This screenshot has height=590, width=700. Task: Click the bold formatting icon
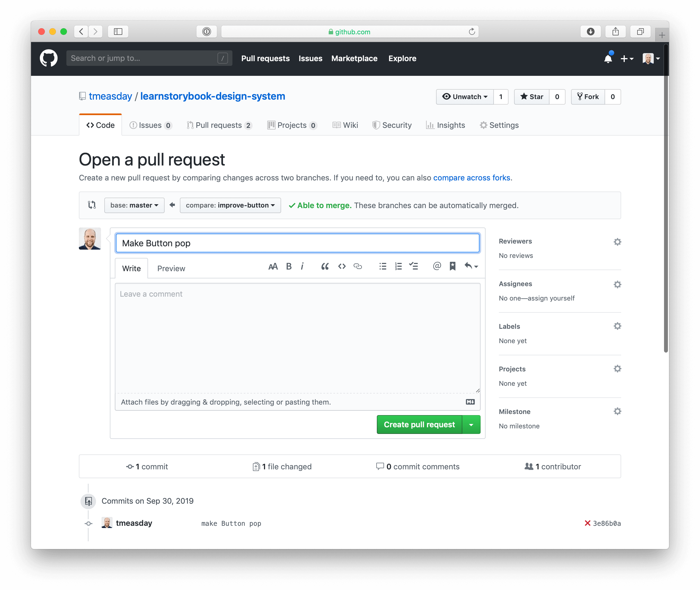(288, 268)
